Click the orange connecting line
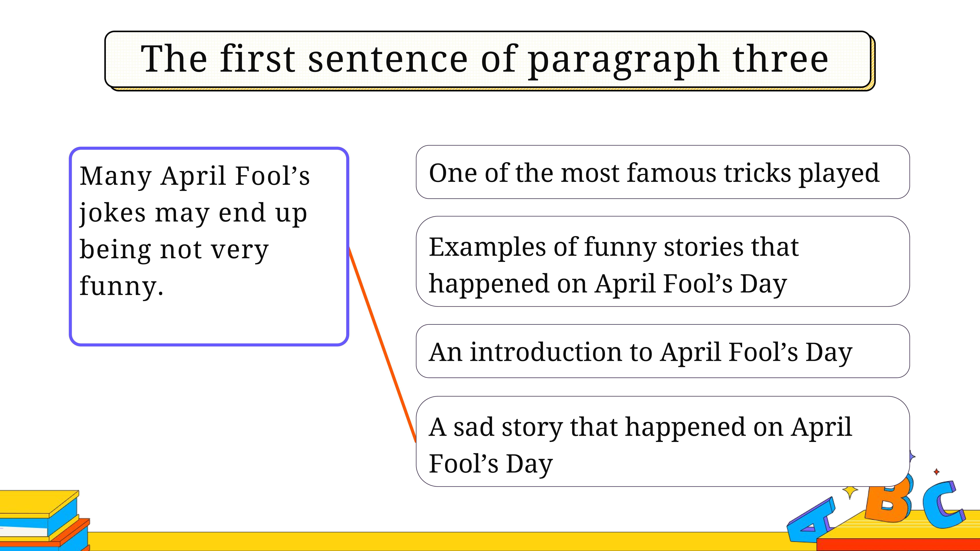 coord(382,345)
